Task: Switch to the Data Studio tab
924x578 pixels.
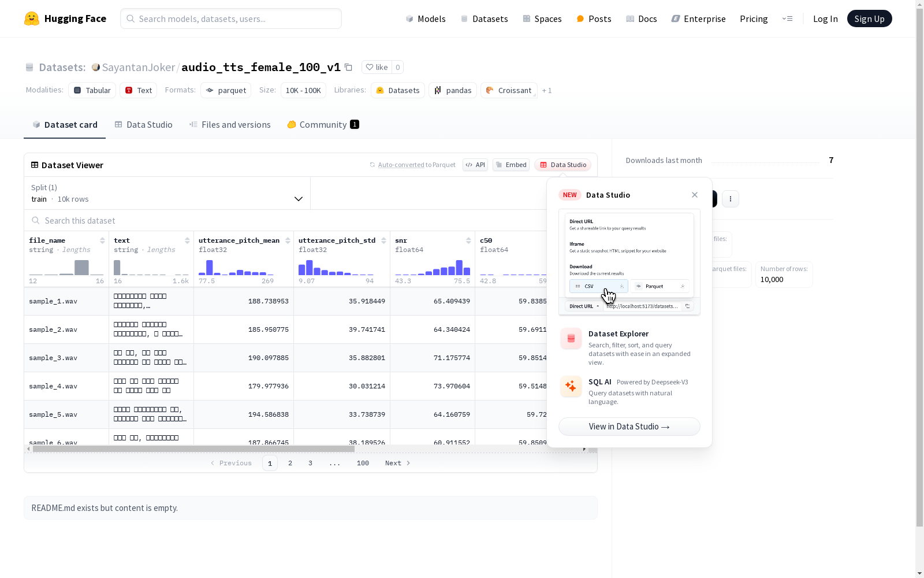Action: [143, 124]
